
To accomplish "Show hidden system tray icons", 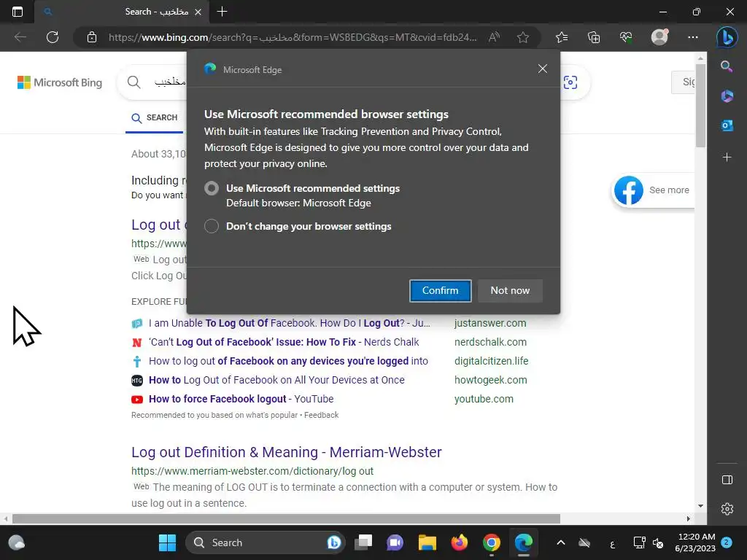I will coord(561,542).
